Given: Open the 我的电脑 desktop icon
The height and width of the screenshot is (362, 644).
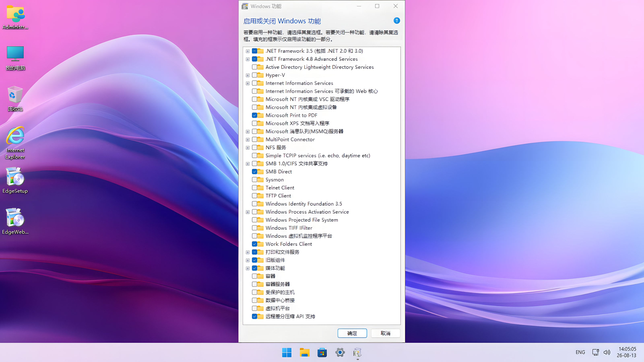Looking at the screenshot, I should click(15, 58).
